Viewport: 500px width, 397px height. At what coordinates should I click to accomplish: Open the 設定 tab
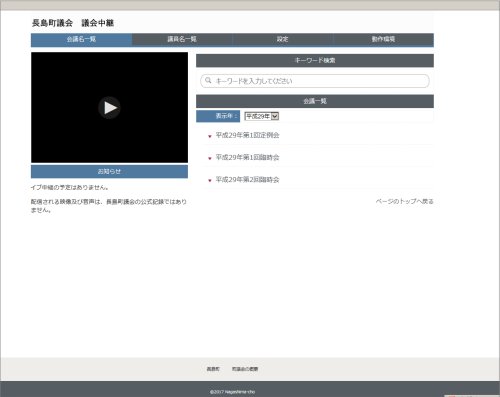(x=283, y=39)
